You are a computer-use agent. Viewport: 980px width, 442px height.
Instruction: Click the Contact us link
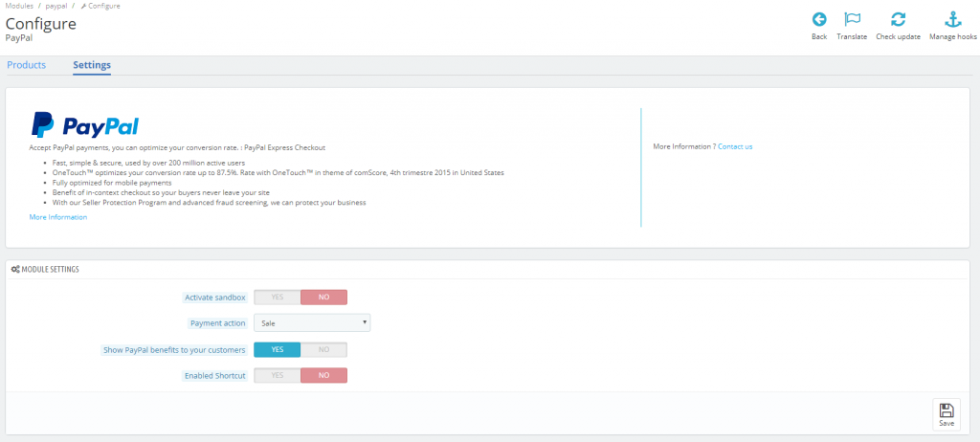[x=735, y=146]
